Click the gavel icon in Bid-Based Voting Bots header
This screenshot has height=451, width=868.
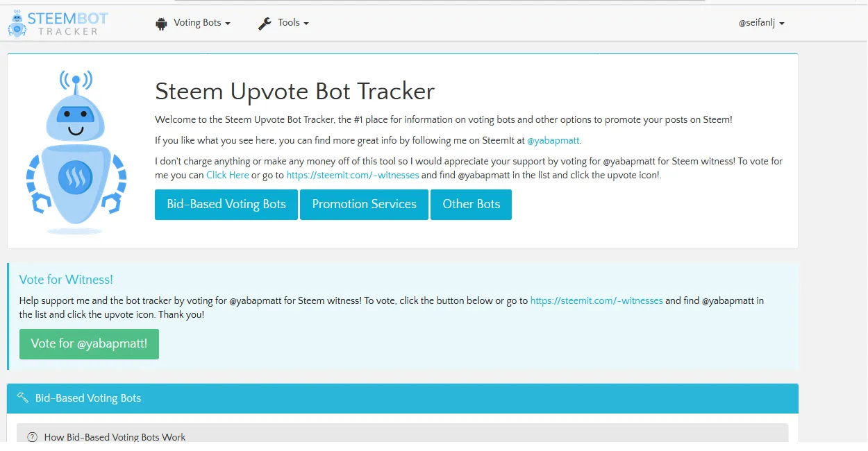coord(23,398)
